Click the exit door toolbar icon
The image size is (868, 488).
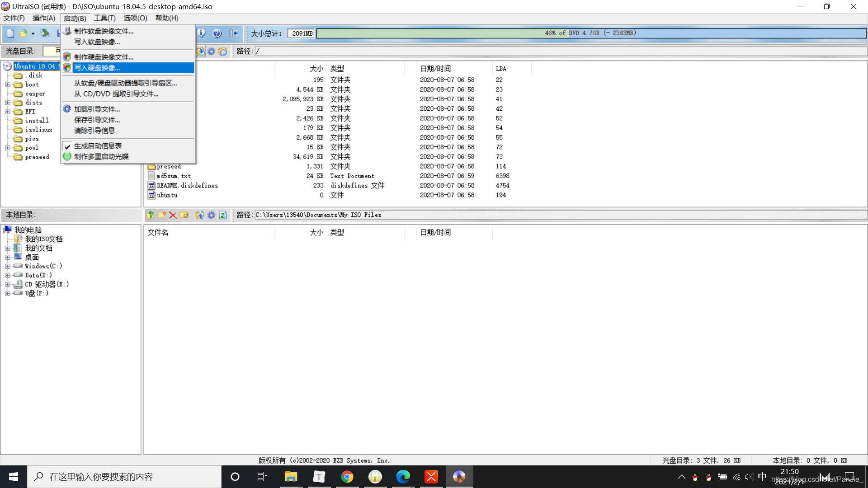coord(233,33)
